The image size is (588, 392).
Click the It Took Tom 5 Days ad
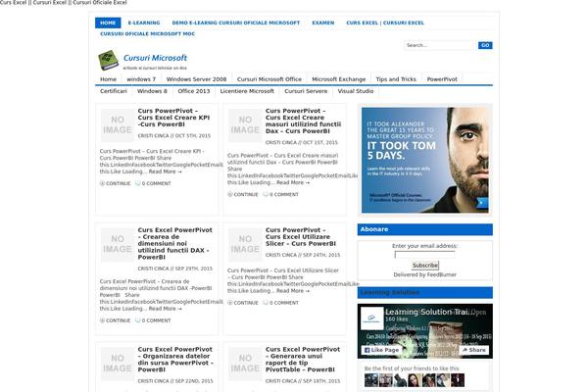click(425, 160)
